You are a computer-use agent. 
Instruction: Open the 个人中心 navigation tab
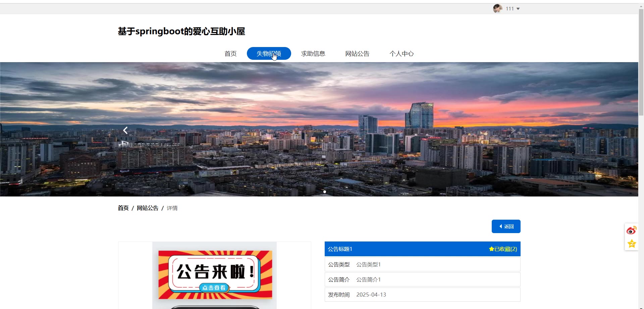[401, 54]
